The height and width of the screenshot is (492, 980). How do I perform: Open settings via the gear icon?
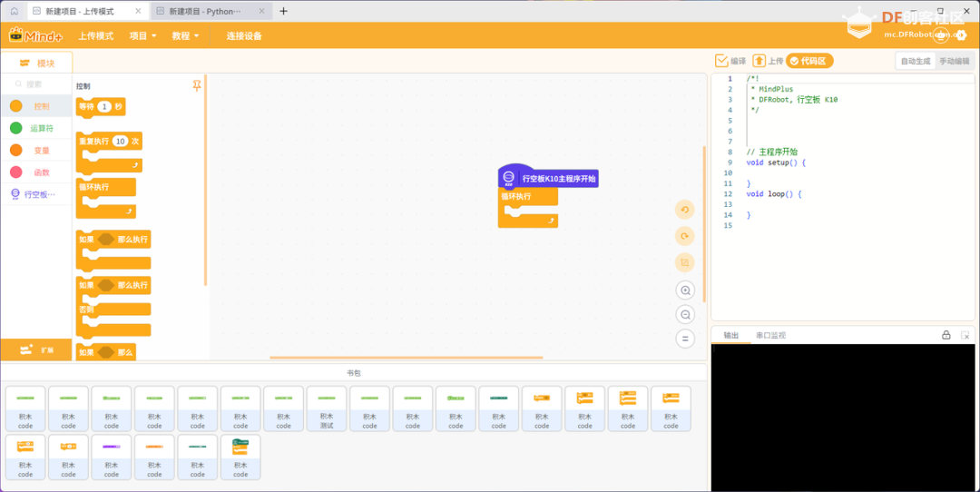pyautogui.click(x=961, y=35)
